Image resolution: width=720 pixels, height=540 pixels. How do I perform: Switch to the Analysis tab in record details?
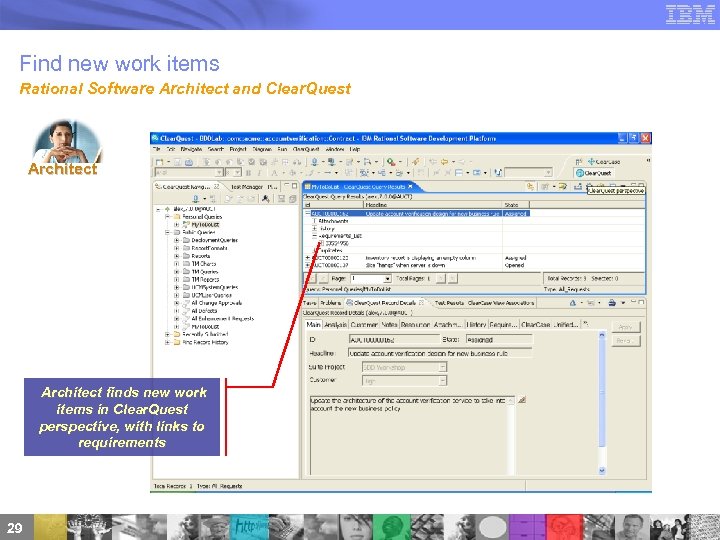coord(335,324)
